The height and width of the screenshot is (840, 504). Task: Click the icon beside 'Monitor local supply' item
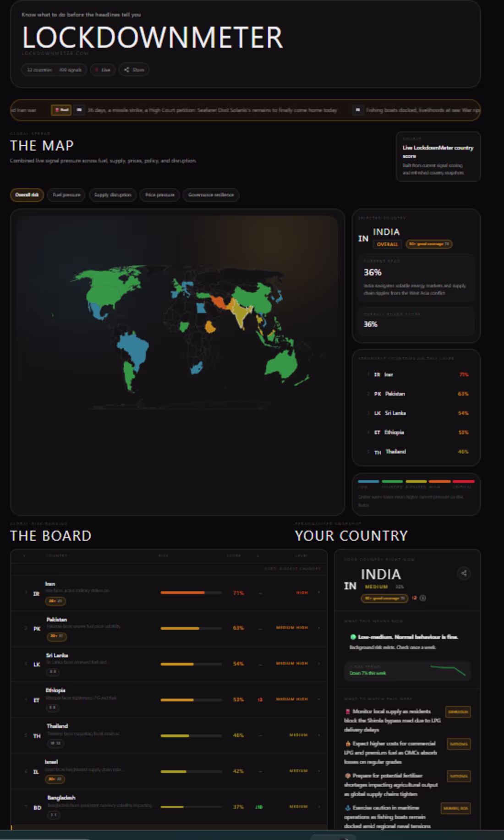pos(348,712)
